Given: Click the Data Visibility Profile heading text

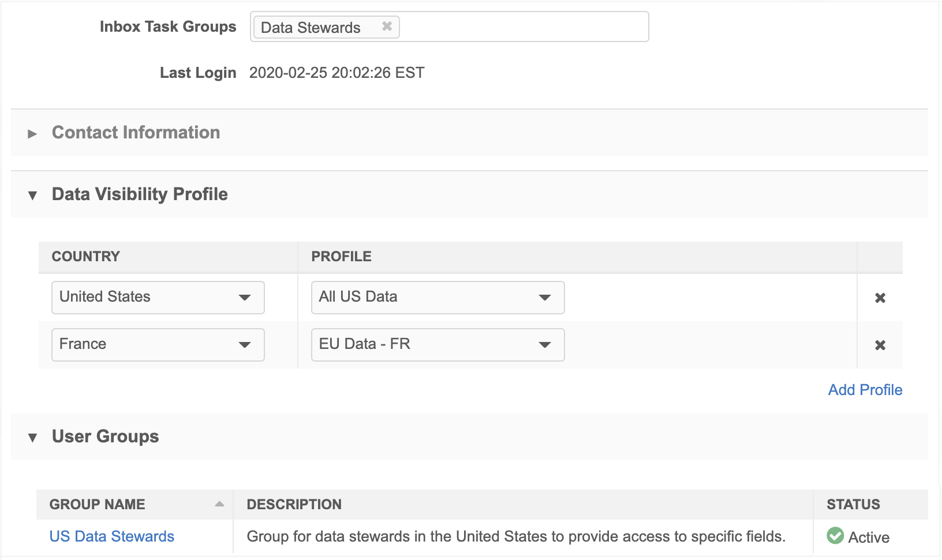Looking at the screenshot, I should coord(140,194).
